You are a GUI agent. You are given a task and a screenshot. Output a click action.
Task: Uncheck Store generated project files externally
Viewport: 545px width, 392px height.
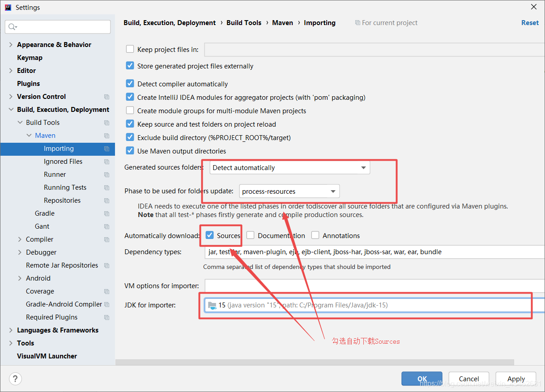pyautogui.click(x=130, y=66)
